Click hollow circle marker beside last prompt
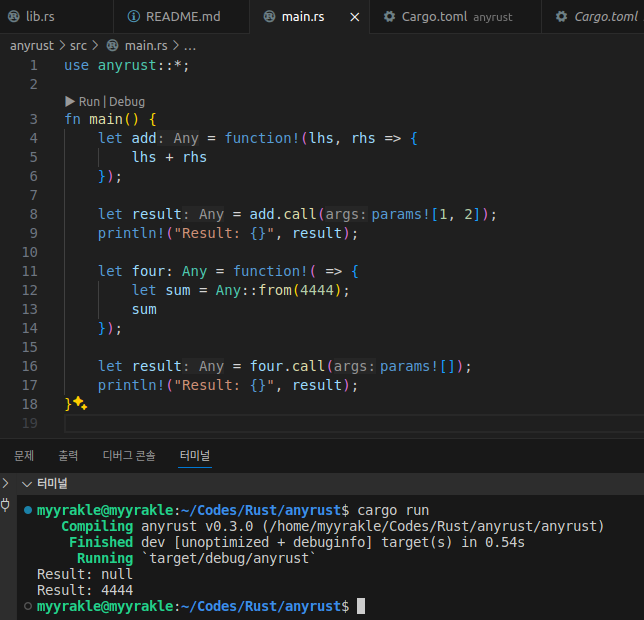644x620 pixels. (28, 606)
